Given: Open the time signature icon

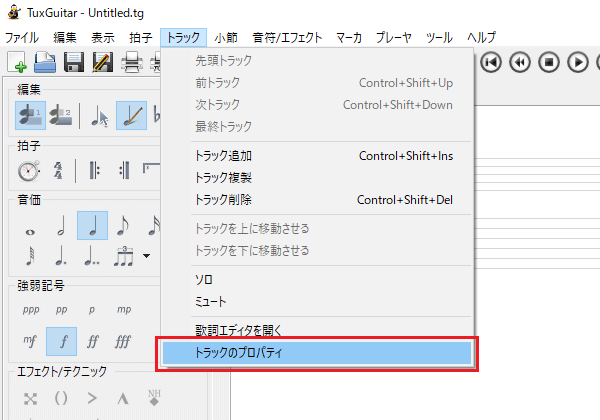Looking at the screenshot, I should pyautogui.click(x=58, y=171).
